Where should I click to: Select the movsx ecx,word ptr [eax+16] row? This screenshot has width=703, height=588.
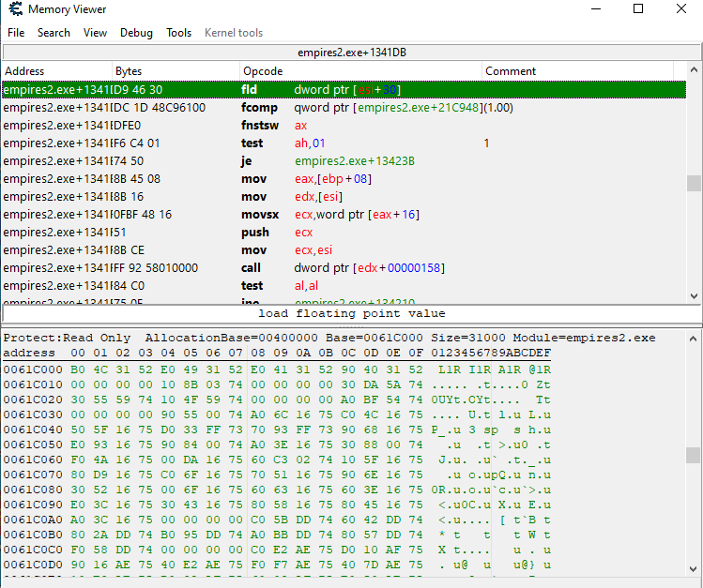344,215
